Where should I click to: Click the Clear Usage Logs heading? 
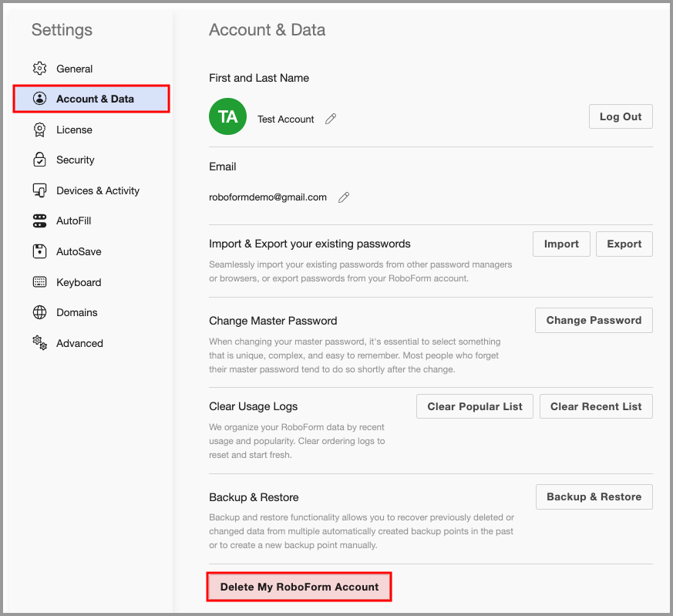tap(253, 406)
